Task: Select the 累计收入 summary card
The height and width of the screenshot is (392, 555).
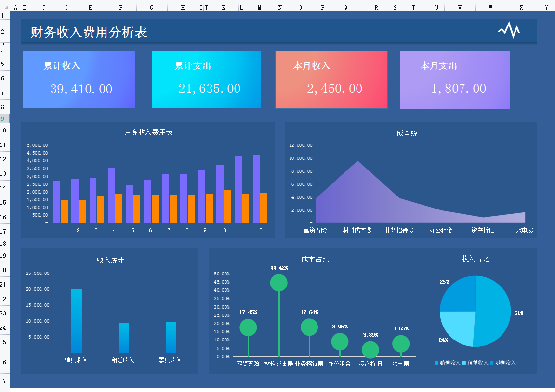Action: (79, 79)
